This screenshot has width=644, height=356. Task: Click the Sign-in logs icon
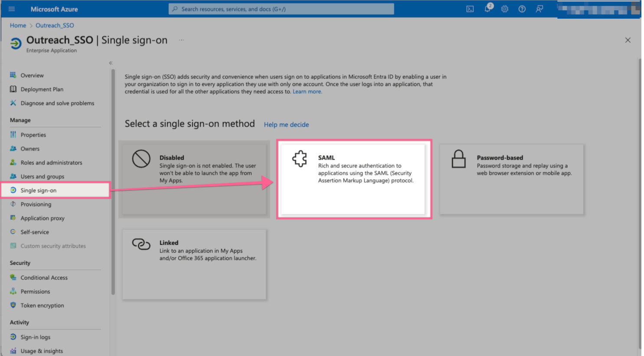(13, 337)
